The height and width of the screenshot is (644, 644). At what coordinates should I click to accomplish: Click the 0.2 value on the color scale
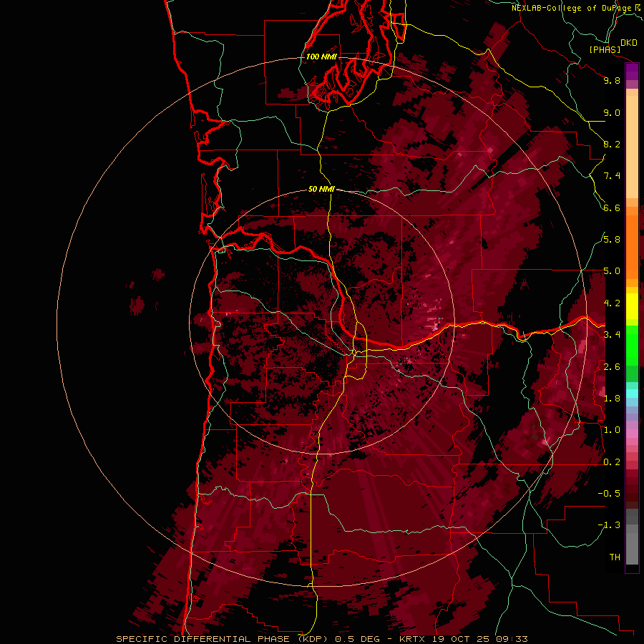point(612,462)
